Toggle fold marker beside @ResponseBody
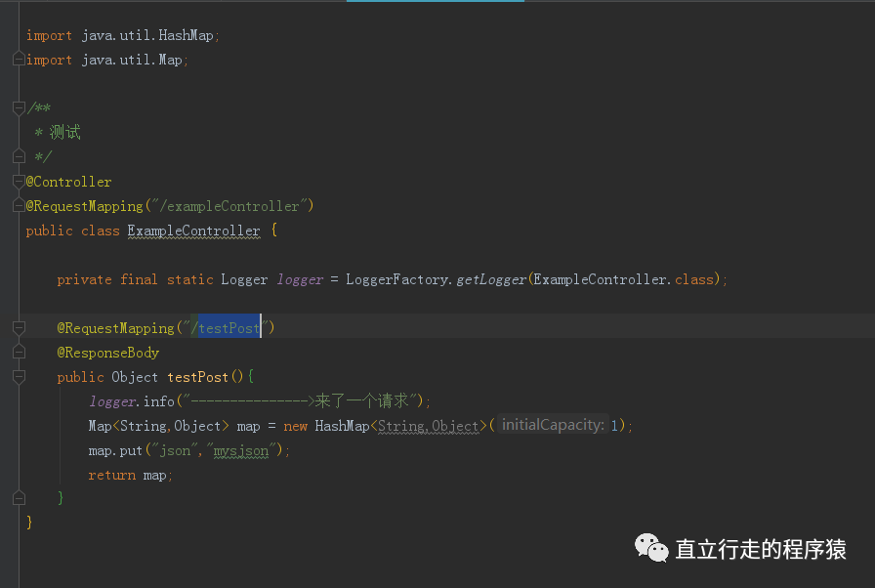The image size is (875, 588). pos(19,352)
